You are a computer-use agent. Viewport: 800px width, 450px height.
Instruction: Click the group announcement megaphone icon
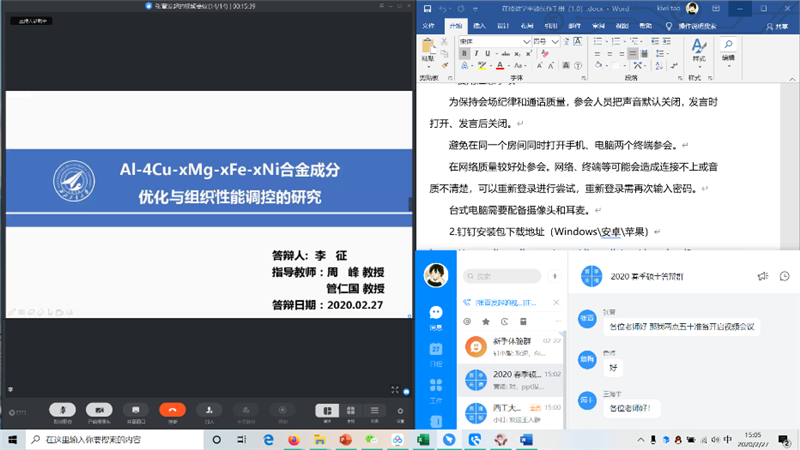click(763, 276)
